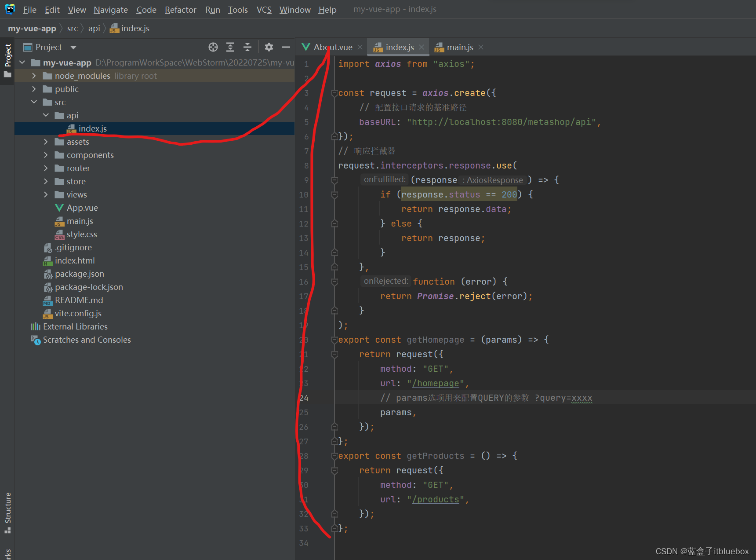
Task: Open the Edit menu
Action: coord(52,10)
